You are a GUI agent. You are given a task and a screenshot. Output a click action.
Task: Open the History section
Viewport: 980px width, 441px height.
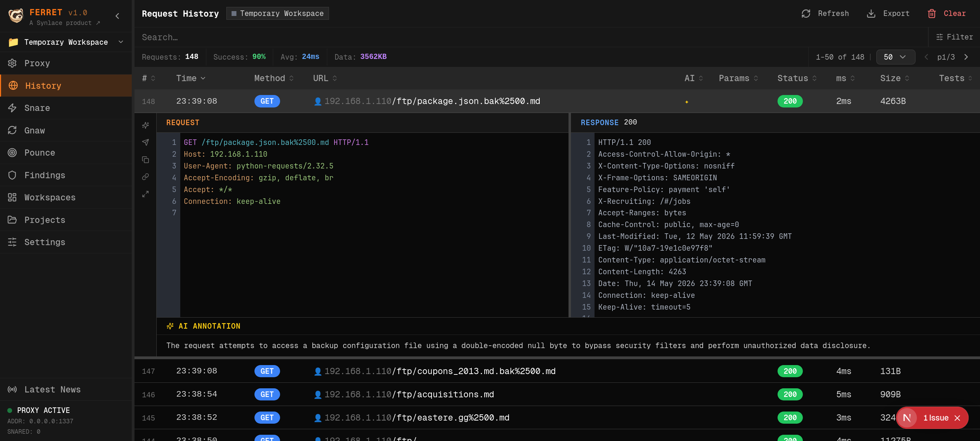click(66, 86)
